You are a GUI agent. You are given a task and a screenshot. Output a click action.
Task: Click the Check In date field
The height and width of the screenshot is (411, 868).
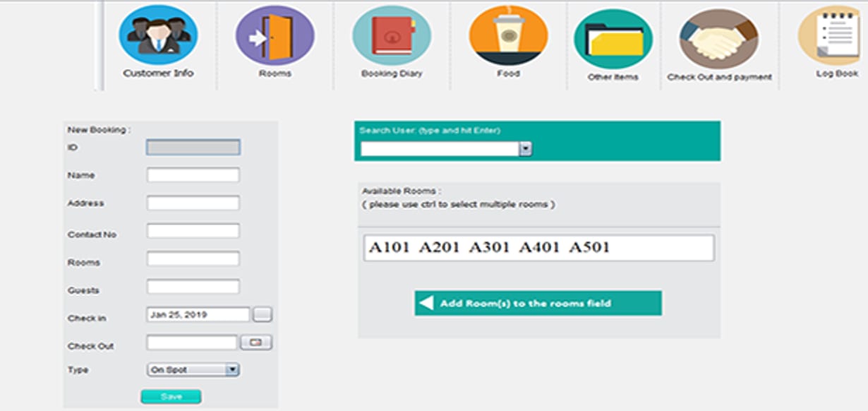point(198,314)
